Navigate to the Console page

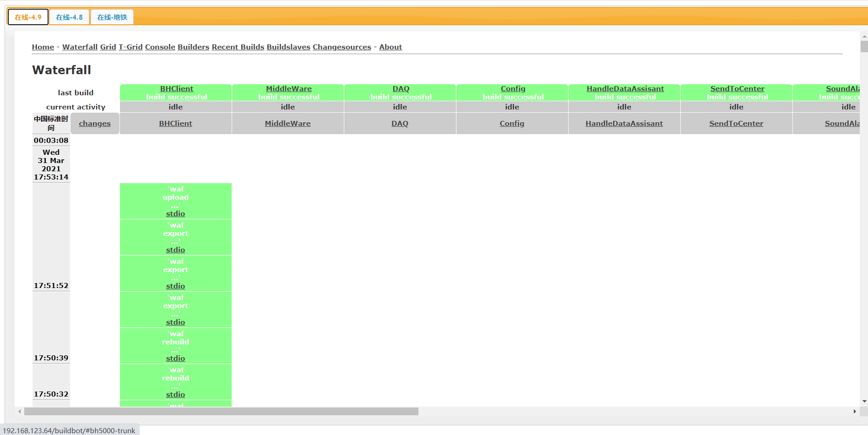point(160,47)
